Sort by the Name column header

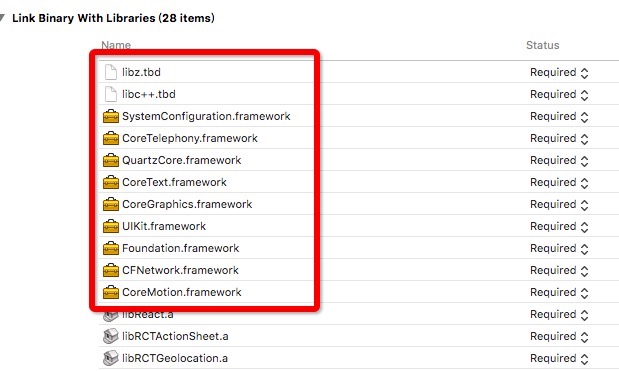coord(116,45)
